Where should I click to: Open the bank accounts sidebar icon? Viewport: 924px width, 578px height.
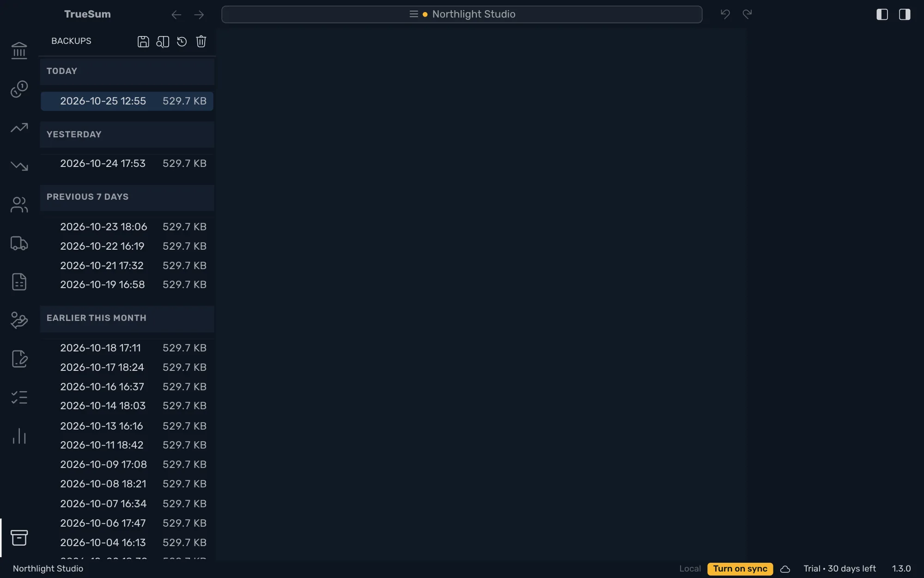point(19,50)
